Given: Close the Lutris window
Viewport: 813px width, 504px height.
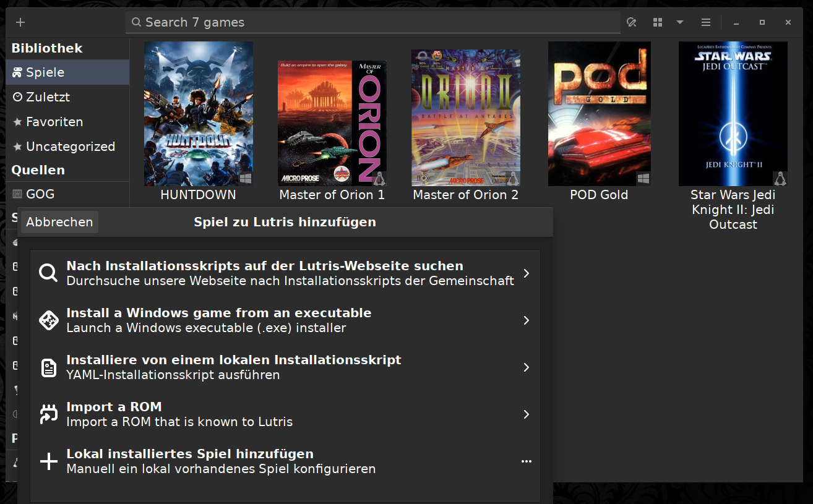Looking at the screenshot, I should [x=788, y=22].
